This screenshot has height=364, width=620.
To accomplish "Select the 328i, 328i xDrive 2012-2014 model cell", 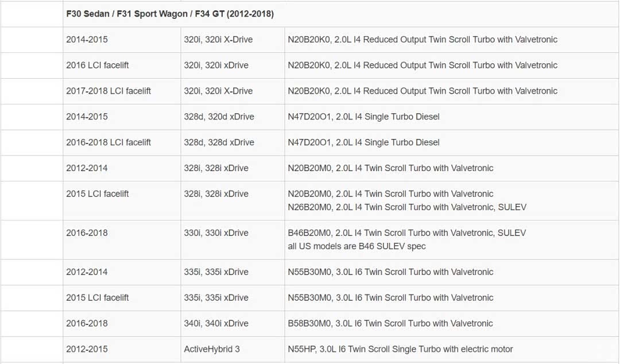I will pos(216,168).
